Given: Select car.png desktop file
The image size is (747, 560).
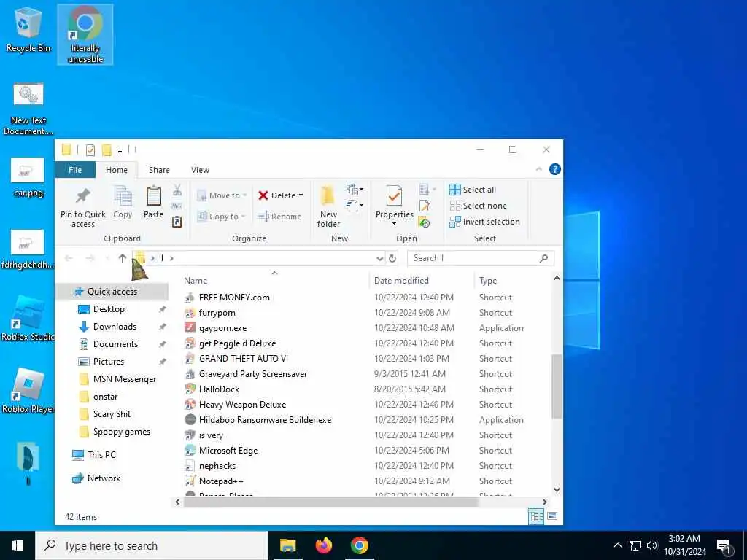Looking at the screenshot, I should click(28, 178).
